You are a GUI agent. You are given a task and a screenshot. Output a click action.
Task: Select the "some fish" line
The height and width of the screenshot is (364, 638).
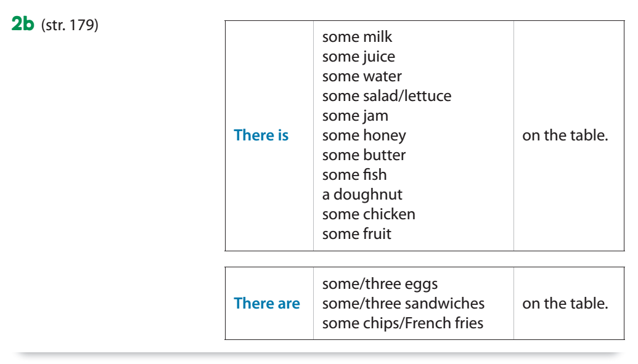pyautogui.click(x=354, y=175)
